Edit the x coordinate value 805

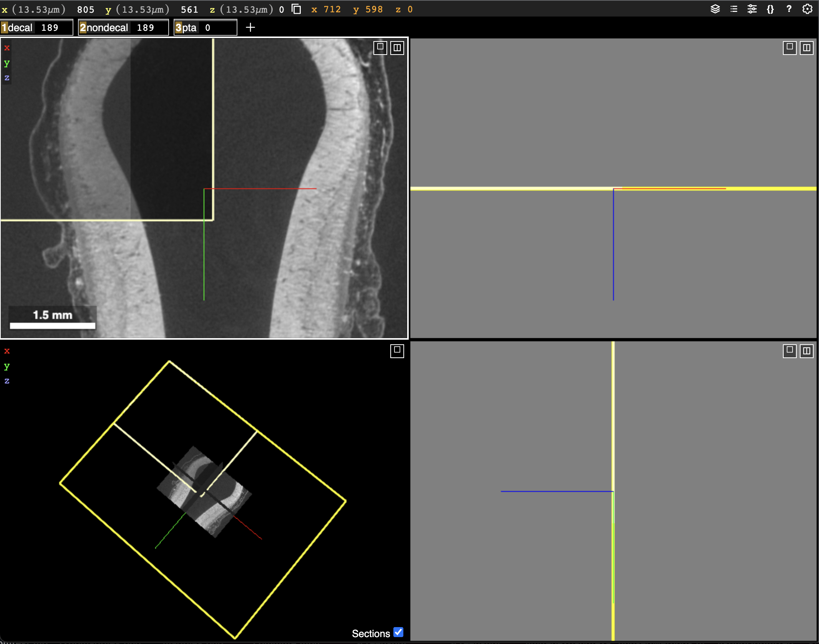86,10
